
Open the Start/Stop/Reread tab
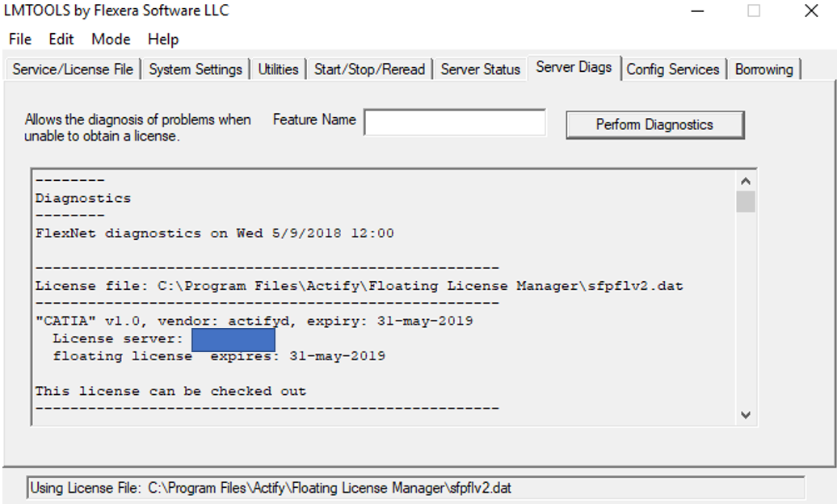369,69
